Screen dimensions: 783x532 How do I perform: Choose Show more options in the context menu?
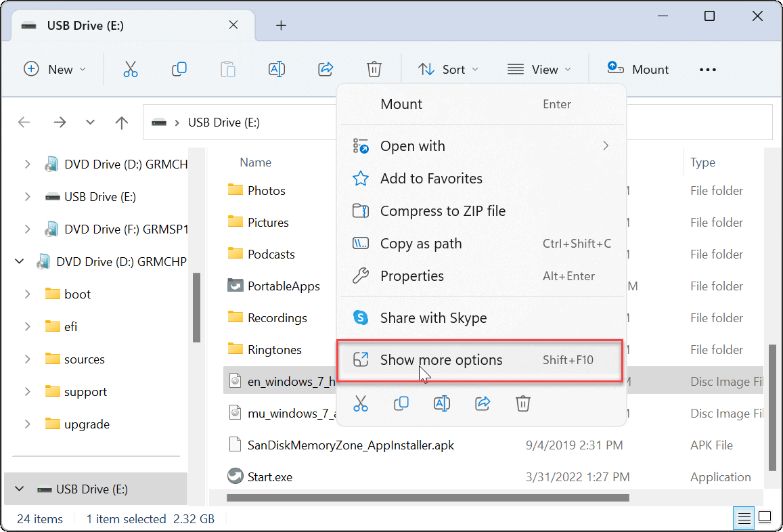pyautogui.click(x=441, y=359)
